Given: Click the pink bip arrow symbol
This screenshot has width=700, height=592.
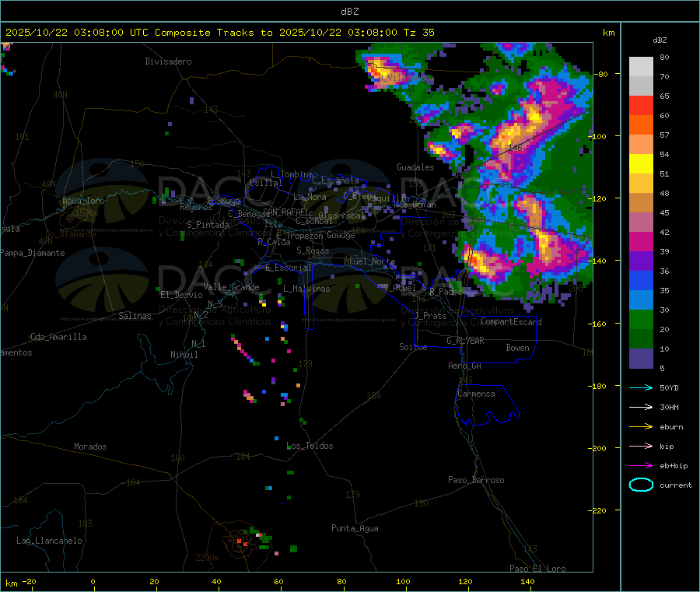Looking at the screenshot, I should tap(641, 446).
